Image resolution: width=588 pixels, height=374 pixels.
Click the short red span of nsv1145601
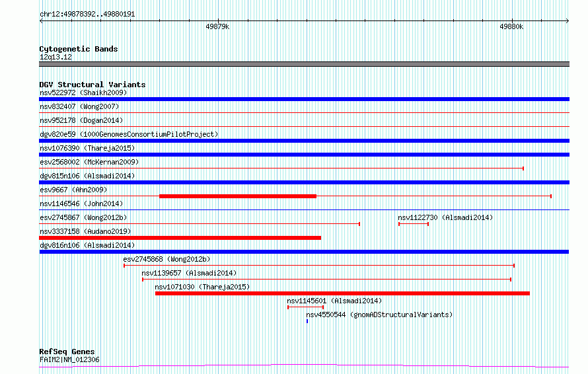coord(306,307)
